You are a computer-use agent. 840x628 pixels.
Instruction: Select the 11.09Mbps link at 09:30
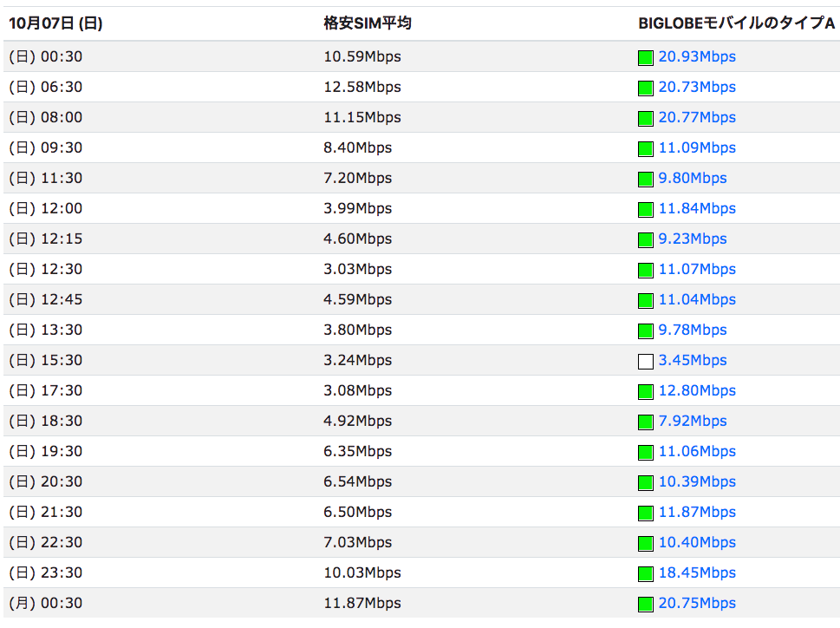coord(697,147)
